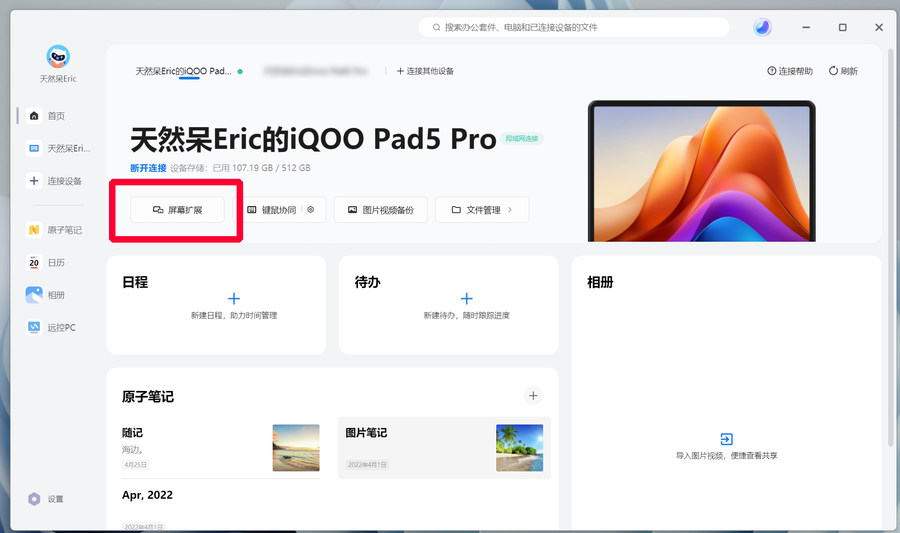This screenshot has height=533, width=900.
Task: Open the 随记 note
Action: pyautogui.click(x=220, y=448)
